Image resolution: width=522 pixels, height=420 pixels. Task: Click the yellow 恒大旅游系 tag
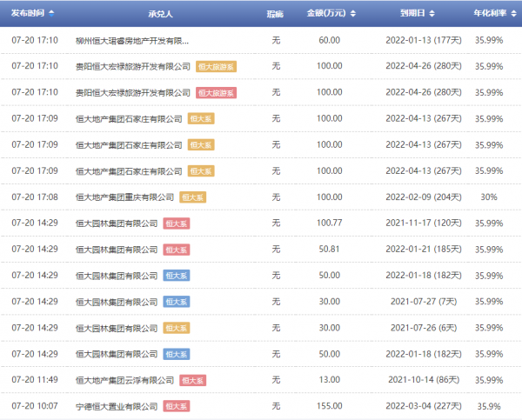click(216, 67)
